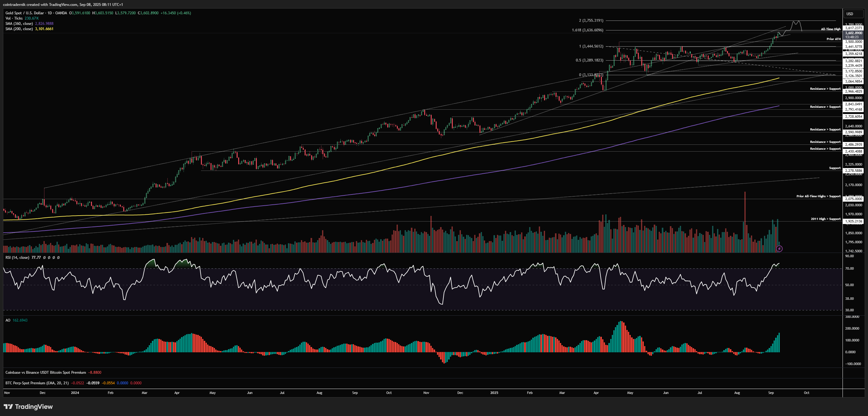Click the price label 2,075.0000
Screen dimensions: 868x416
click(x=853, y=199)
